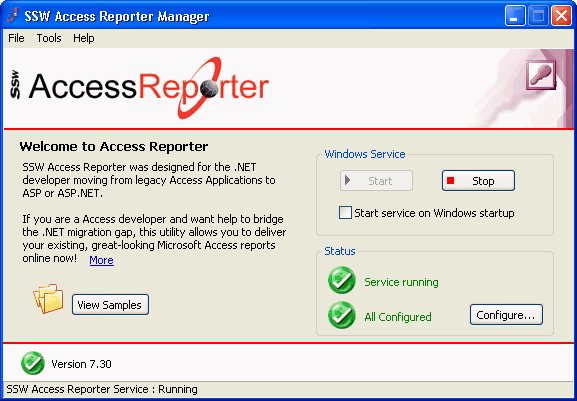Click the Version 7.30 checkmark icon
This screenshot has height=401, width=577.
tap(33, 363)
